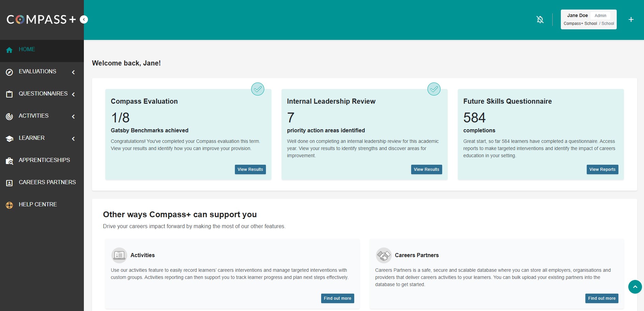Open the Careers Partners sidebar icon

click(9, 183)
